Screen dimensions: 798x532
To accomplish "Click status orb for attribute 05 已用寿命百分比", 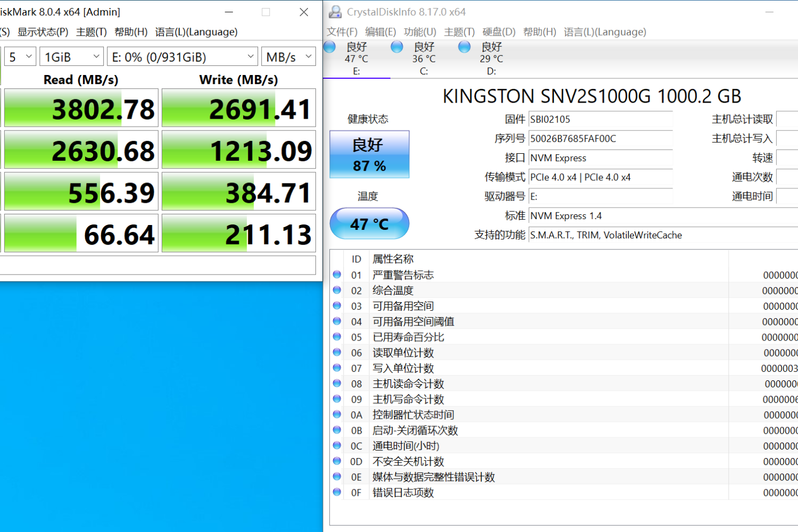I will coord(337,336).
